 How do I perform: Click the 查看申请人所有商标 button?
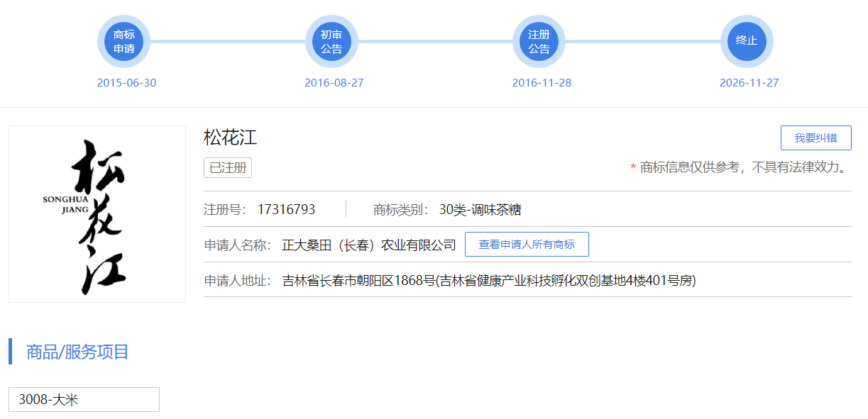pos(527,245)
